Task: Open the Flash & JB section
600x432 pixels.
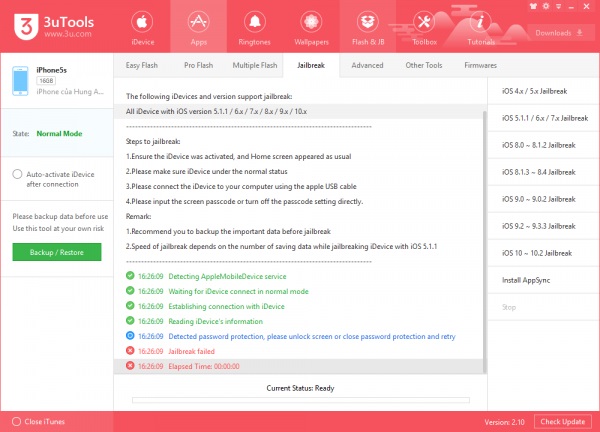Action: point(368,28)
